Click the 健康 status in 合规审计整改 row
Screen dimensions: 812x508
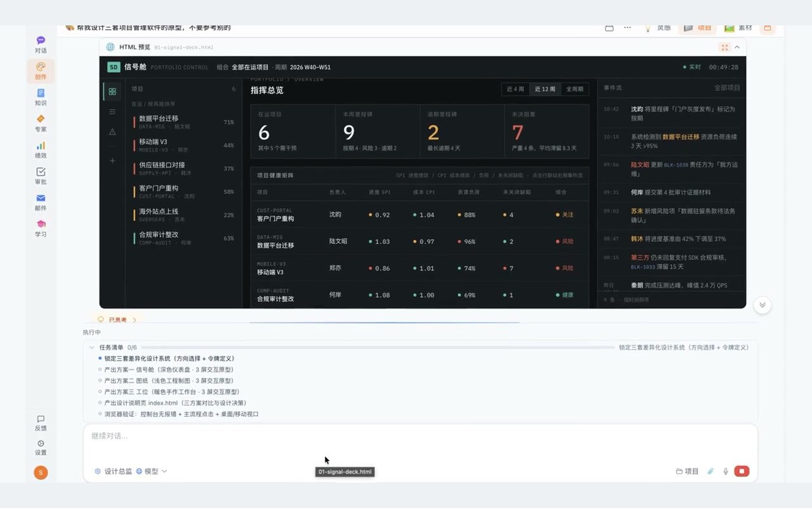coord(564,295)
